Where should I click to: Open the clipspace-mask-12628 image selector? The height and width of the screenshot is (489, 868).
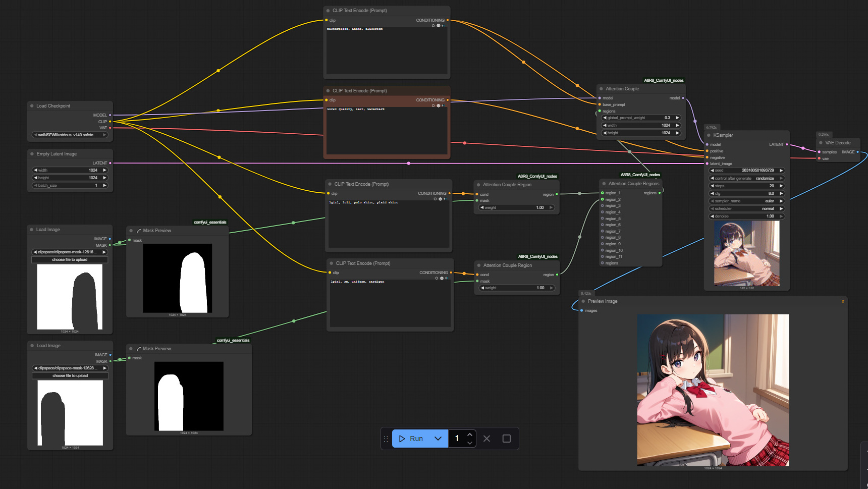click(70, 368)
